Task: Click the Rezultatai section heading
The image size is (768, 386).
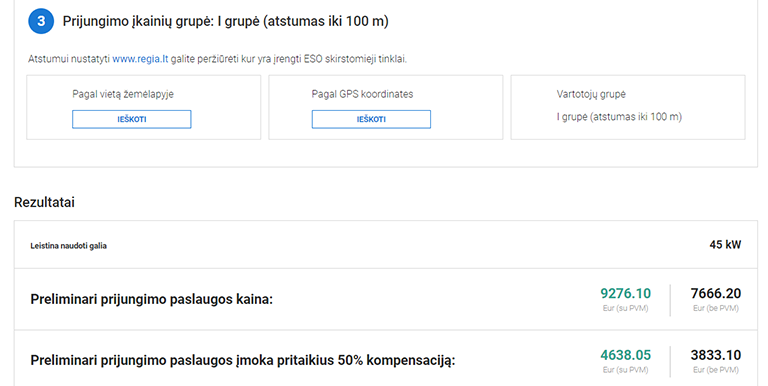Action: pyautogui.click(x=45, y=202)
